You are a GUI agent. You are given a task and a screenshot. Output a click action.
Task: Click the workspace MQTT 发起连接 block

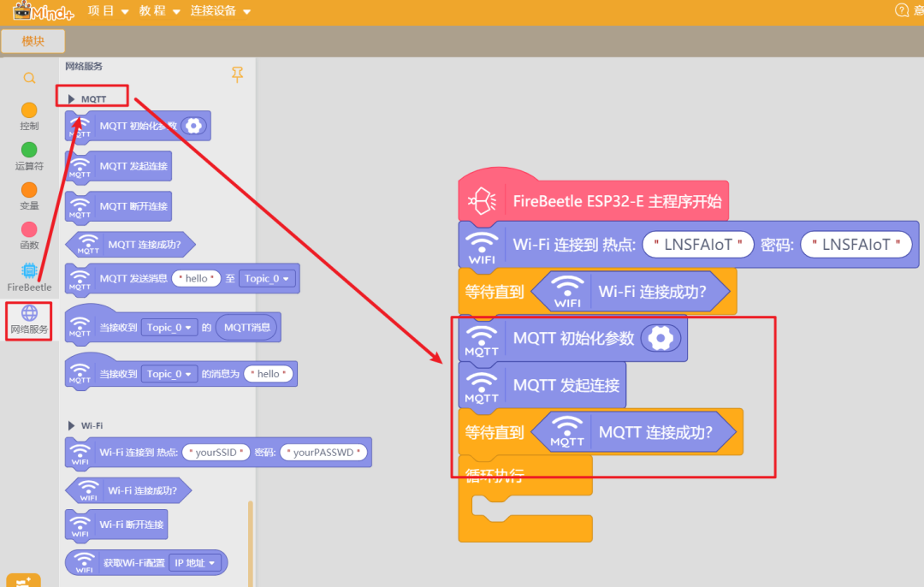tap(542, 385)
